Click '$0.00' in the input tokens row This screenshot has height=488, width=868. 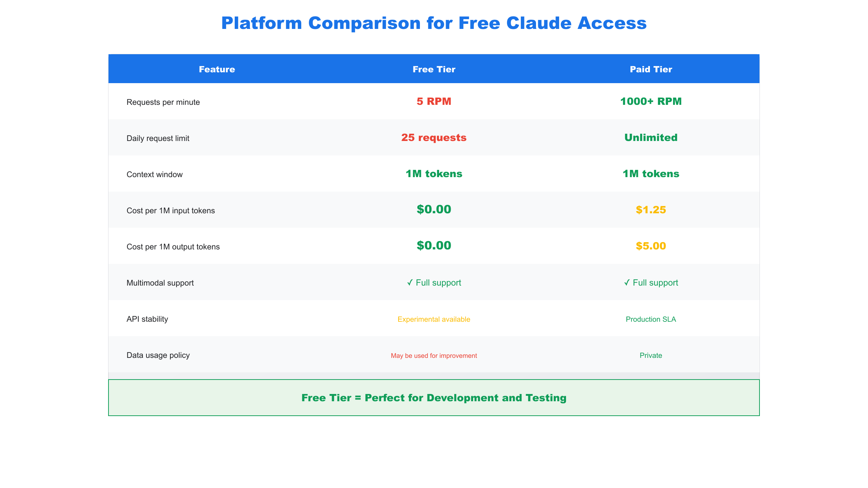pyautogui.click(x=434, y=209)
